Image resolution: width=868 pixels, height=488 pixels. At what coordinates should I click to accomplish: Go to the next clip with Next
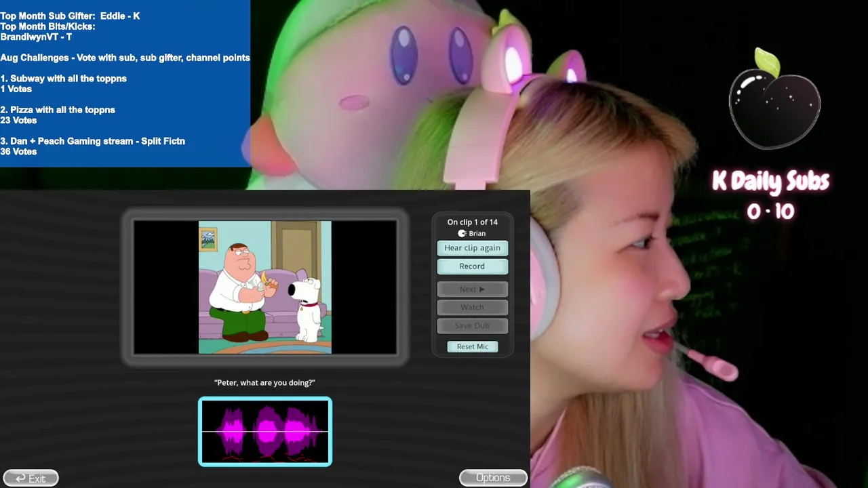click(x=472, y=289)
